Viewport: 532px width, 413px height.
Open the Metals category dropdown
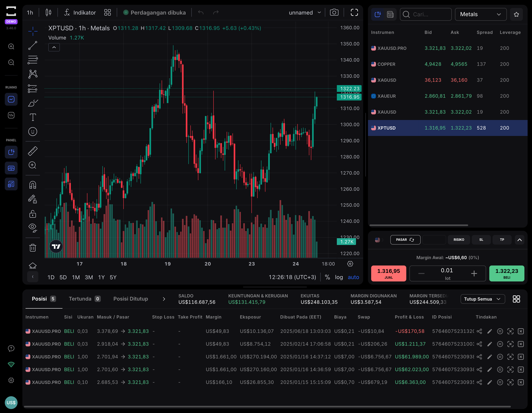click(481, 14)
